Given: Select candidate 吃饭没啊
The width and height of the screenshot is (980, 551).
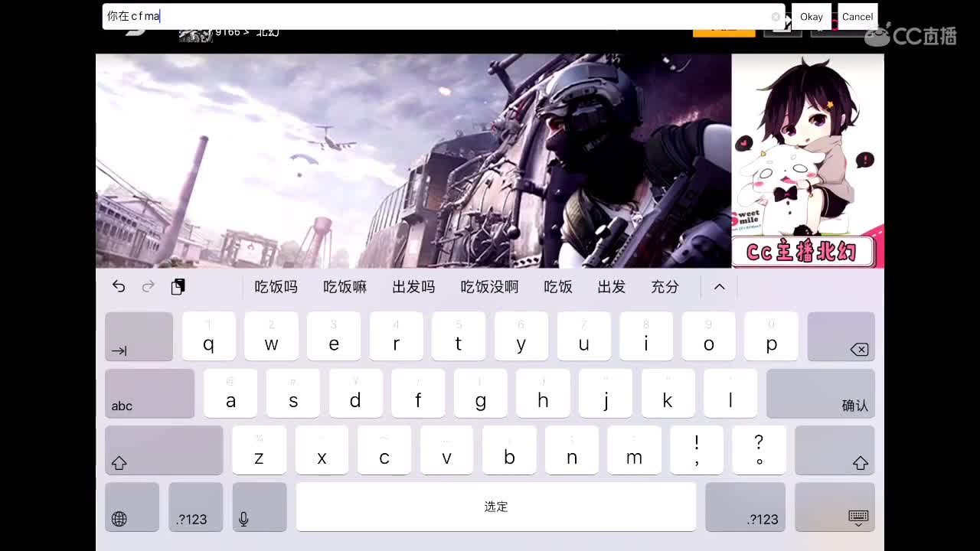Looking at the screenshot, I should pos(489,287).
